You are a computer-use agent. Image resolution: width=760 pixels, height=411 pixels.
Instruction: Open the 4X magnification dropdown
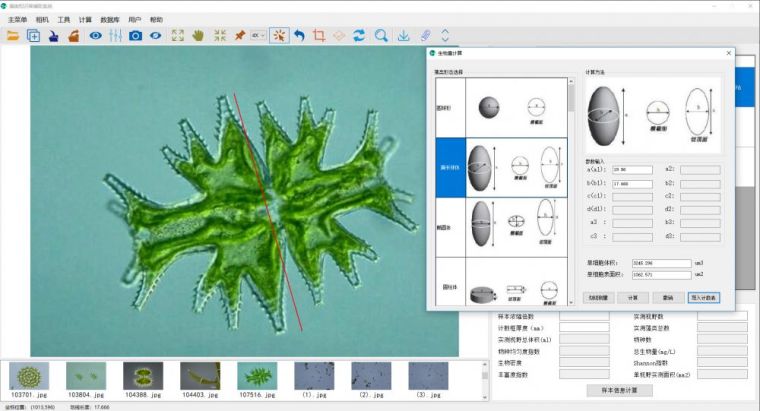tap(258, 35)
